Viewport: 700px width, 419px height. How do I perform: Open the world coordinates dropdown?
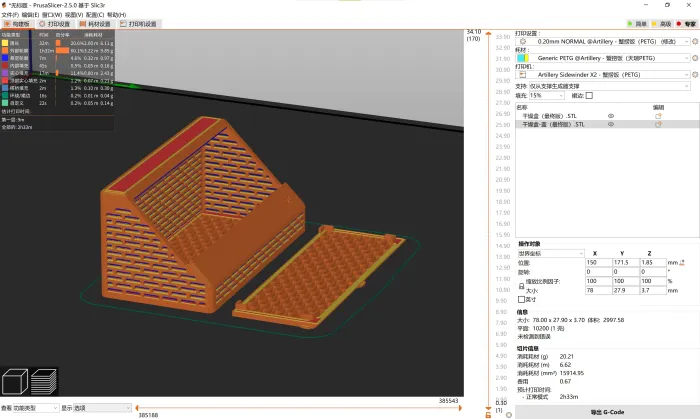551,253
